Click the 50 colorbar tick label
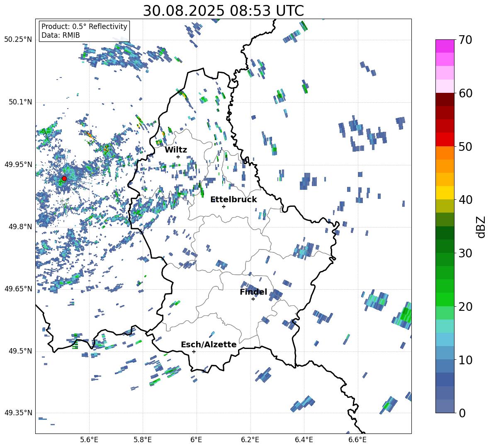 pyautogui.click(x=465, y=147)
